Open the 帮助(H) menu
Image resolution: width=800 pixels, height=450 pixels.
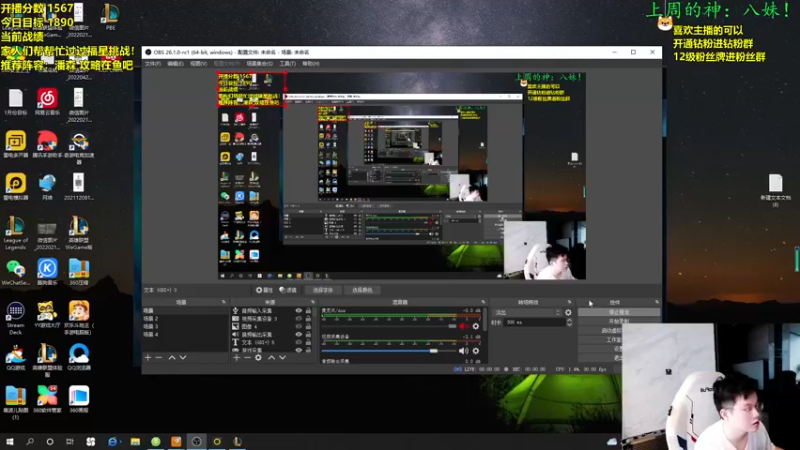coord(311,64)
